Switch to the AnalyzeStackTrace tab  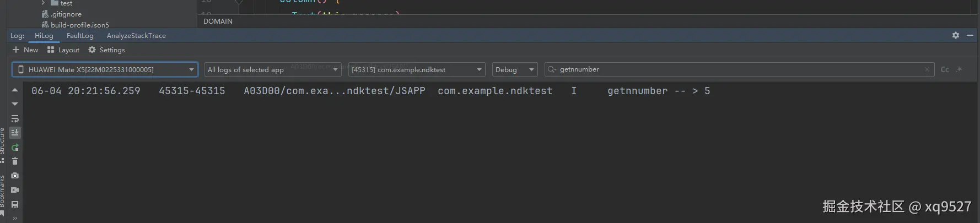pos(136,35)
